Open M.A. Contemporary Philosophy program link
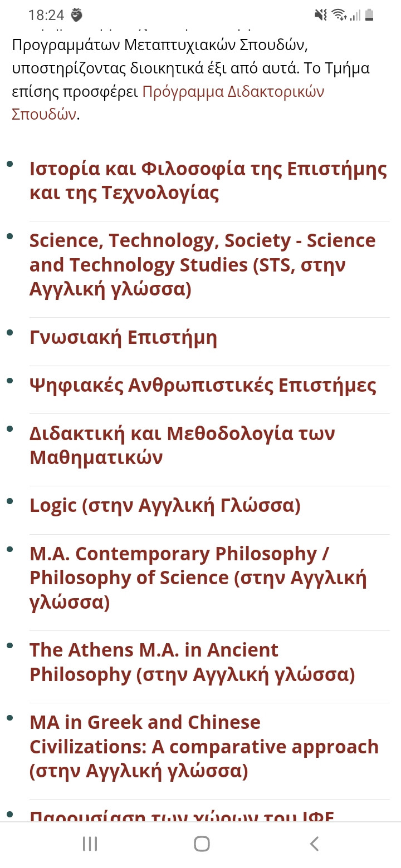Viewport: 401px width, 868px height. point(198,578)
